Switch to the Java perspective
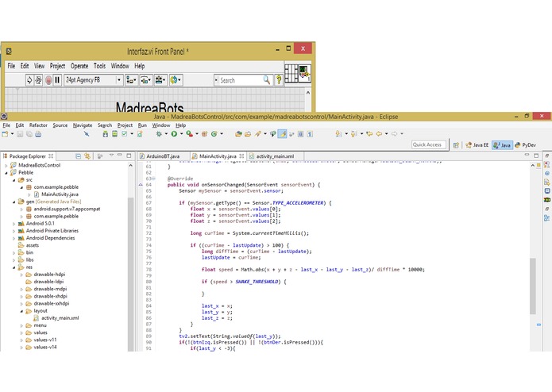 coord(503,145)
